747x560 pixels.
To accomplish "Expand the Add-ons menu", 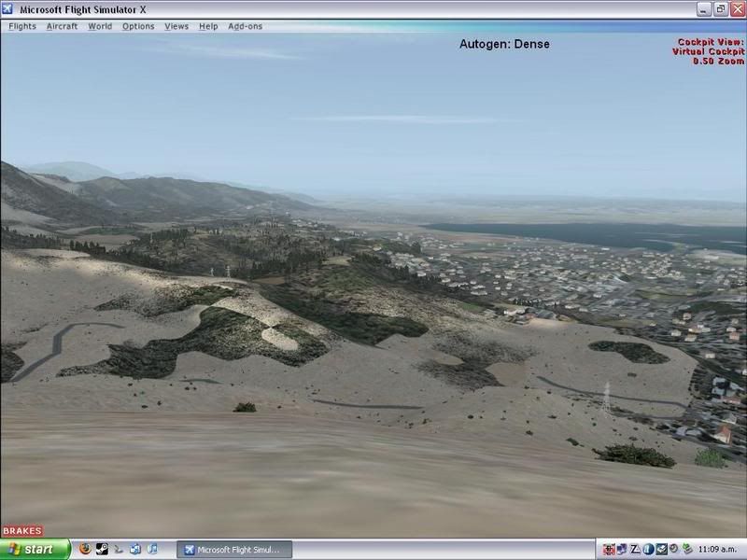I will [x=246, y=26].
